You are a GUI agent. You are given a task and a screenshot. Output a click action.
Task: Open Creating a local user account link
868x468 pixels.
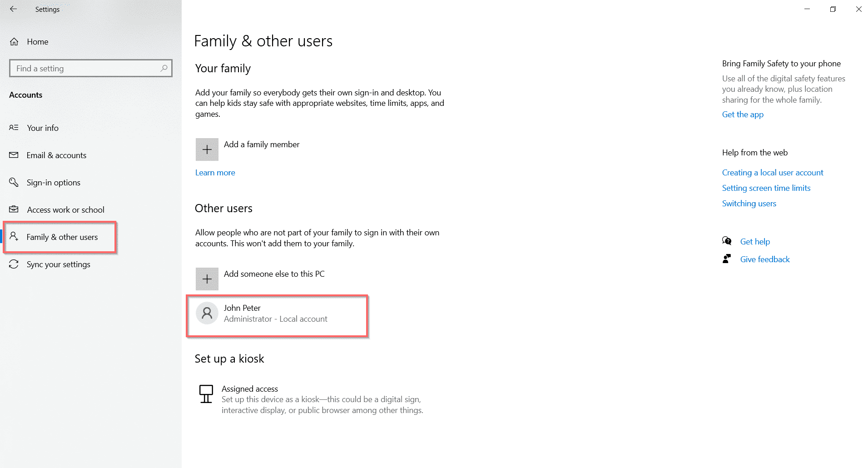773,173
